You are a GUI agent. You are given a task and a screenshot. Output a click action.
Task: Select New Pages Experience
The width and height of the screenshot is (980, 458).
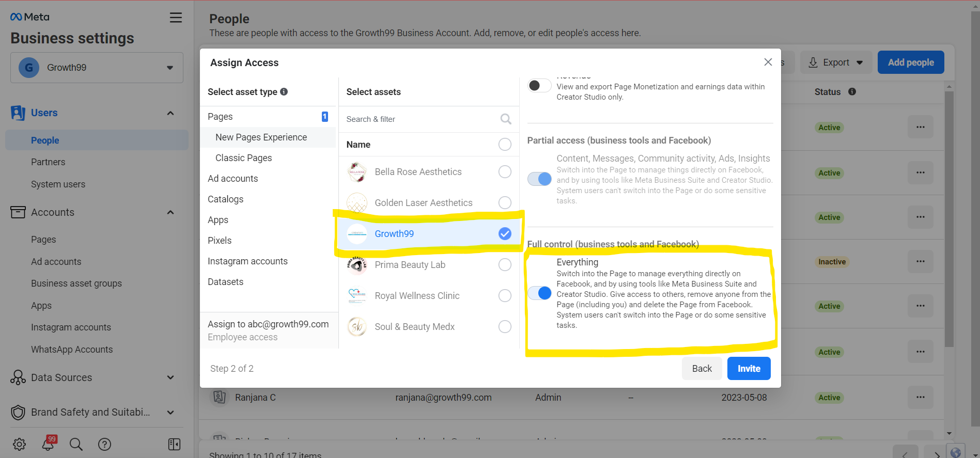pyautogui.click(x=268, y=137)
